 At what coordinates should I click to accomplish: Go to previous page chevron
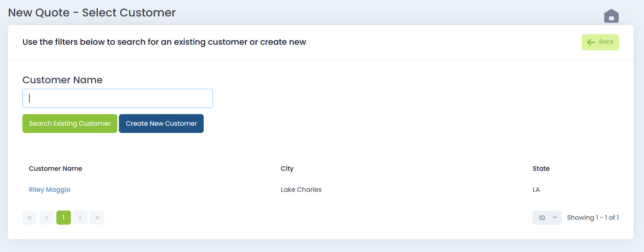[47, 217]
